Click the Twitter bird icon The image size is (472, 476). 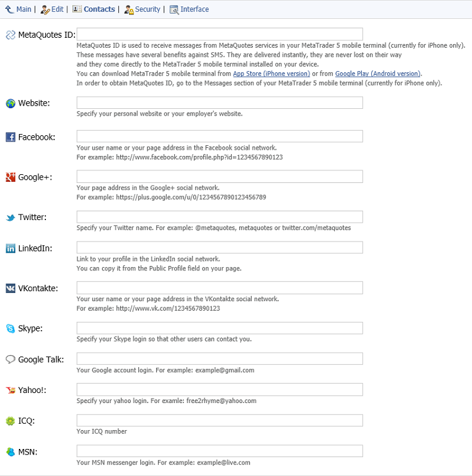(x=10, y=218)
